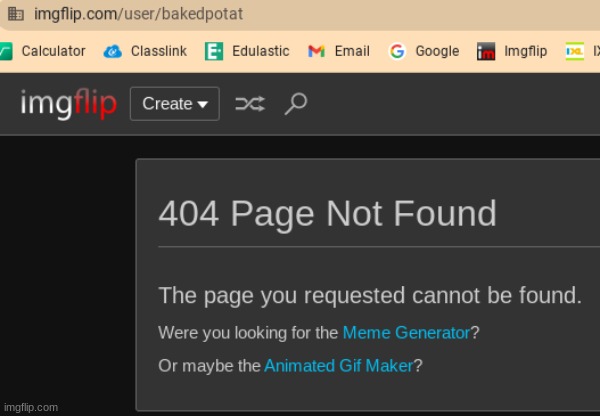Open the Create dropdown menu

pos(174,103)
